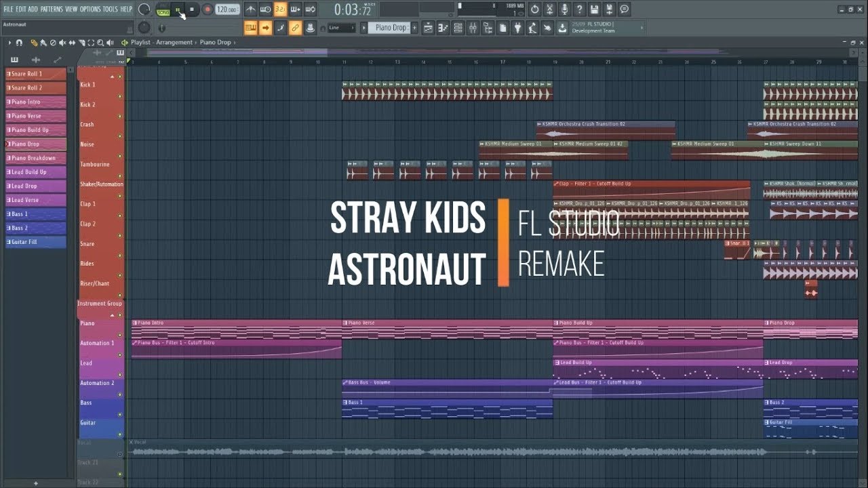Select Snare Roll 1 pattern
Image resolution: width=868 pixels, height=488 pixels.
click(36, 74)
